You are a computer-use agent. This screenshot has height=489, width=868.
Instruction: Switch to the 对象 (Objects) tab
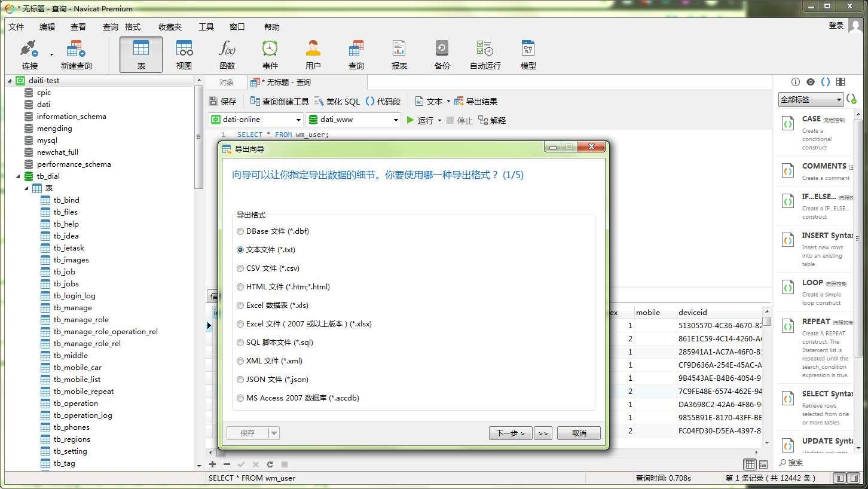(x=226, y=82)
